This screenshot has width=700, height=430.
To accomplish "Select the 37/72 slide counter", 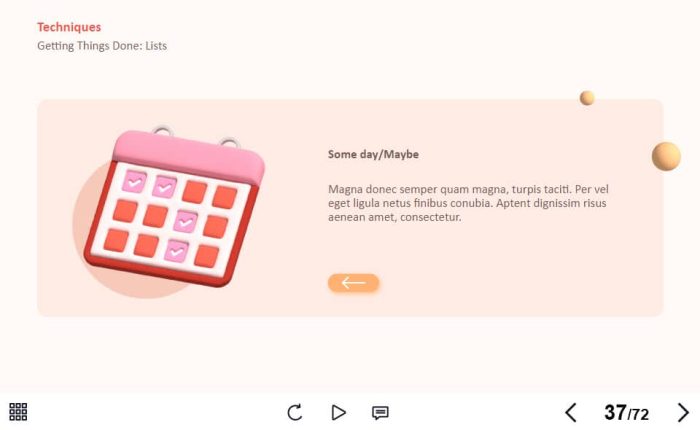I will point(626,413).
